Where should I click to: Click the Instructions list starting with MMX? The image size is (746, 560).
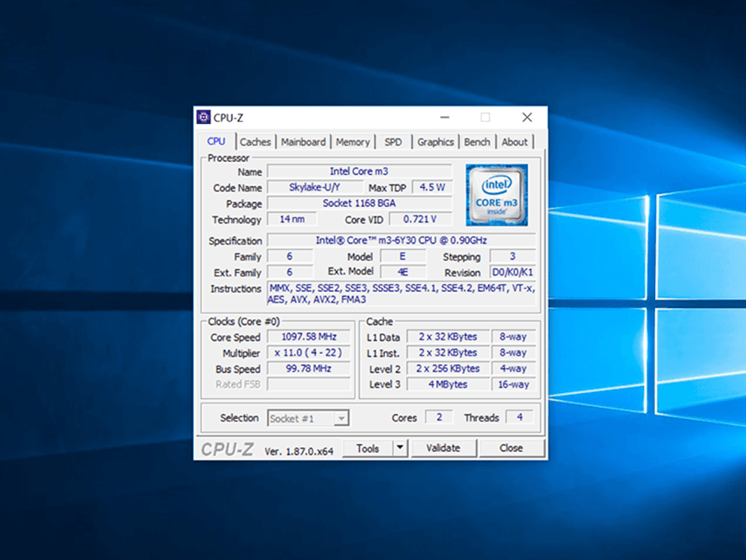(402, 293)
